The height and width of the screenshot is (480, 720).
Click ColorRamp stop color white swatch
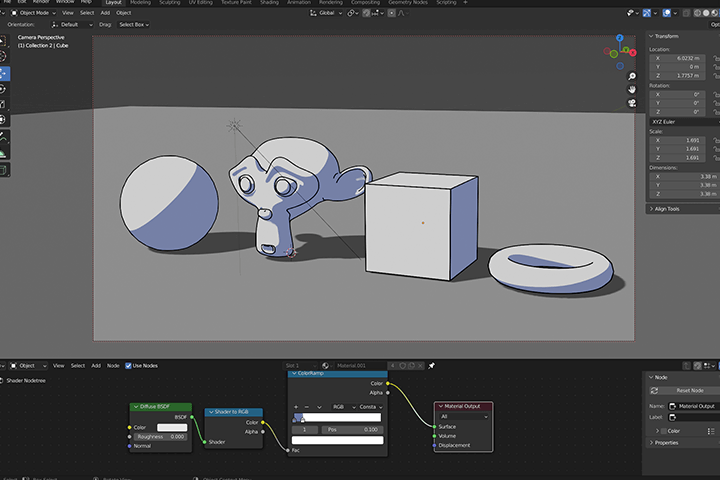point(338,440)
